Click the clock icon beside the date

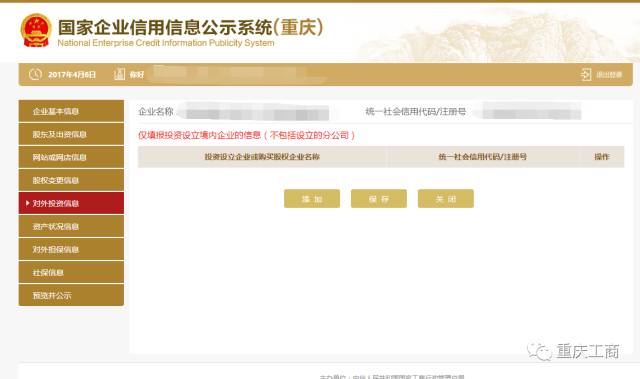[36, 74]
